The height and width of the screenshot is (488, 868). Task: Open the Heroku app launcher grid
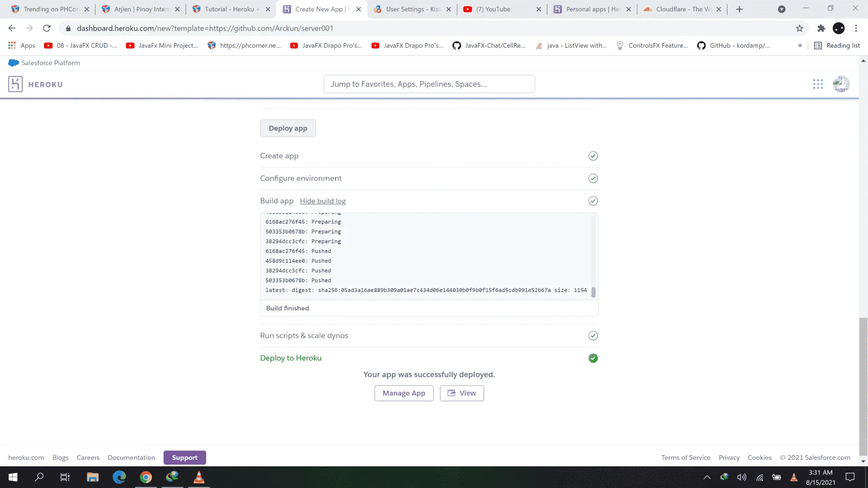coord(818,84)
